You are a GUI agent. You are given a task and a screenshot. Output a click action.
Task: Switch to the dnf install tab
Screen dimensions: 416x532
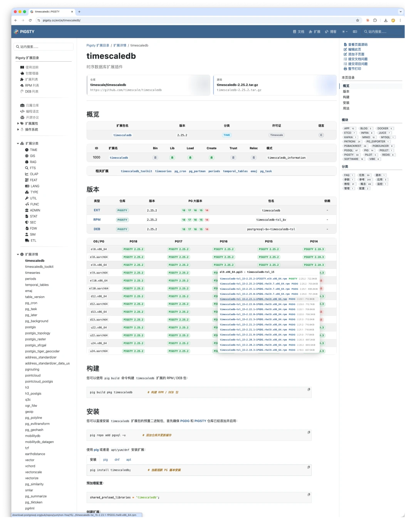click(x=117, y=460)
